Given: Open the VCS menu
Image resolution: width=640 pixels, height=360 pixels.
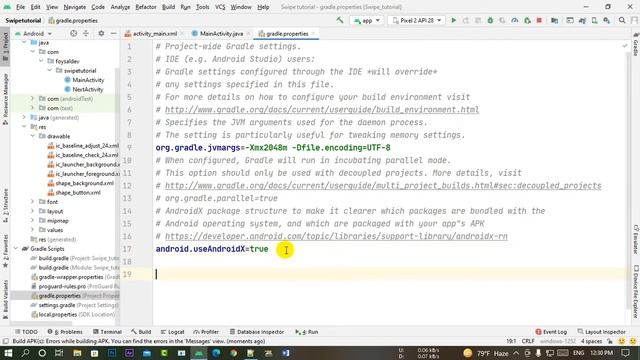Looking at the screenshot, I should pos(220,7).
